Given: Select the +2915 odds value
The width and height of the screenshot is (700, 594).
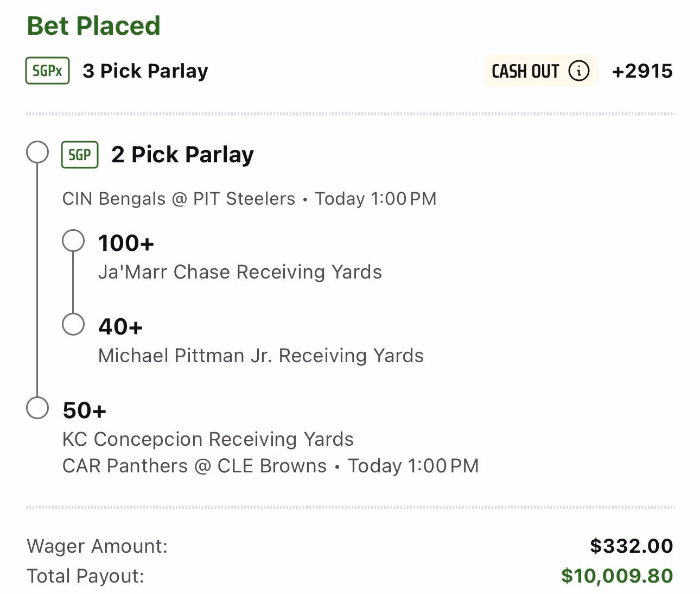Looking at the screenshot, I should pyautogui.click(x=642, y=71).
